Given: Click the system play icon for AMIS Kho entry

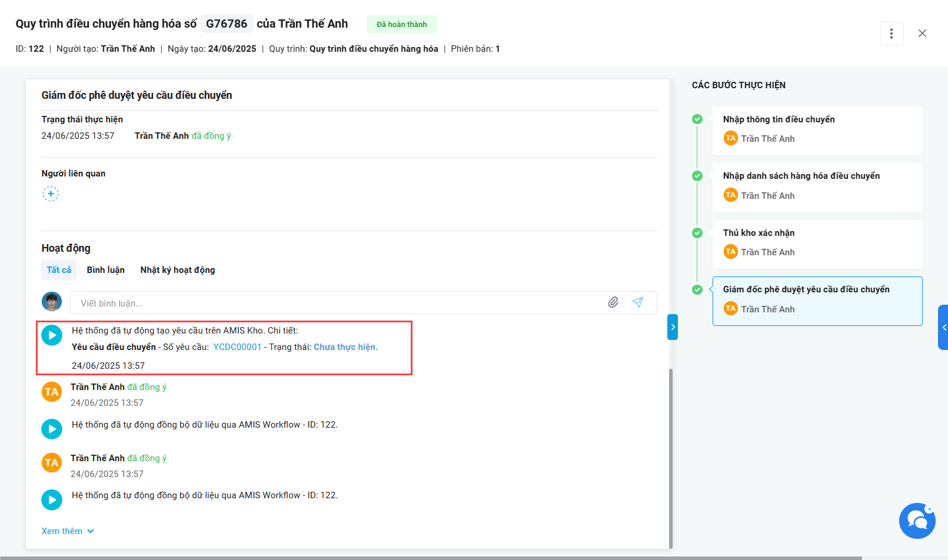Looking at the screenshot, I should pos(52,335).
